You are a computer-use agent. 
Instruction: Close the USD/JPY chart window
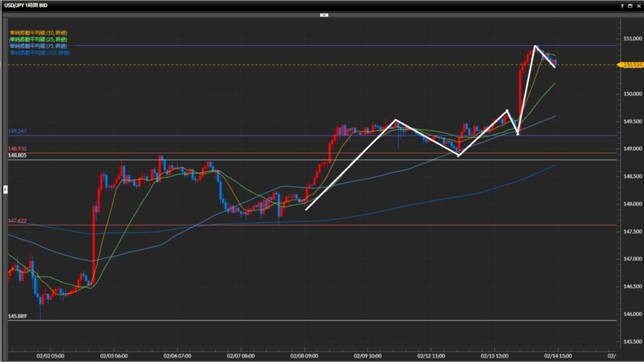(638, 5)
